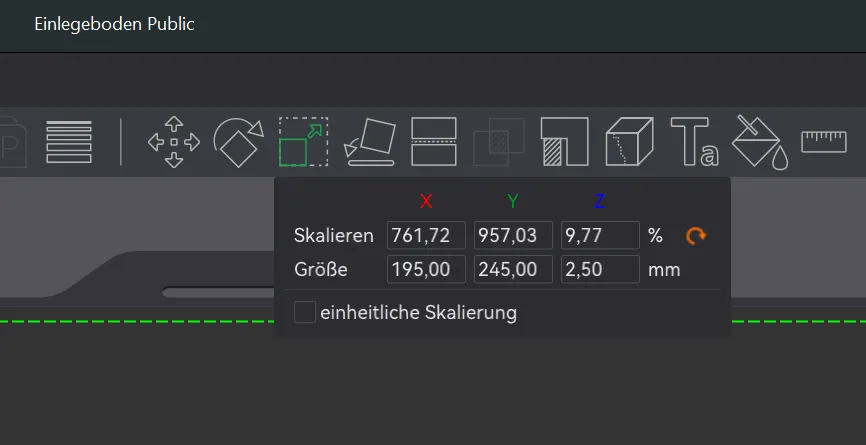866x445 pixels.
Task: Click the X Größe field 195,00
Action: coord(426,269)
